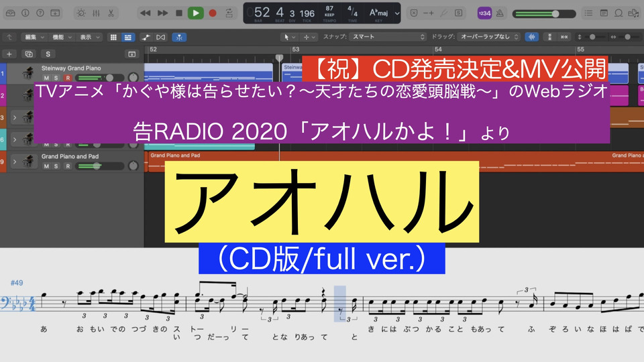This screenshot has width=644, height=362.
Task: Toggle Flex bowtie icon
Action: (x=160, y=38)
